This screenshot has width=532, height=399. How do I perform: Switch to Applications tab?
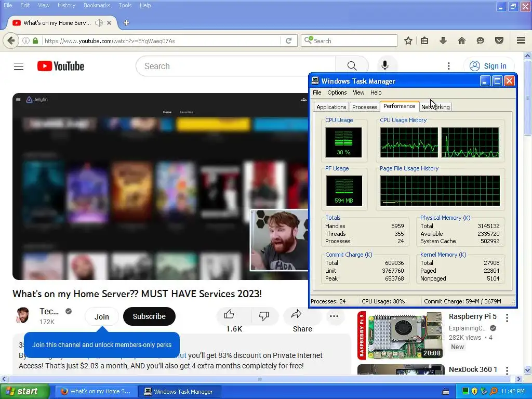pyautogui.click(x=331, y=107)
